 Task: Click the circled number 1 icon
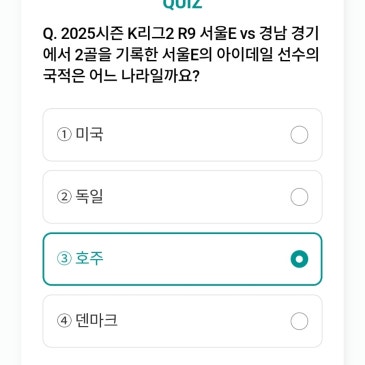click(64, 135)
